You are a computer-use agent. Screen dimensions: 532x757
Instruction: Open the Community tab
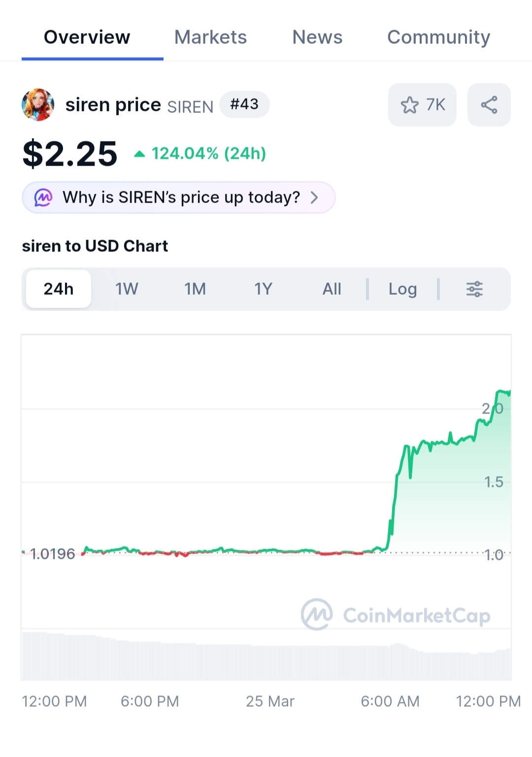click(x=438, y=37)
